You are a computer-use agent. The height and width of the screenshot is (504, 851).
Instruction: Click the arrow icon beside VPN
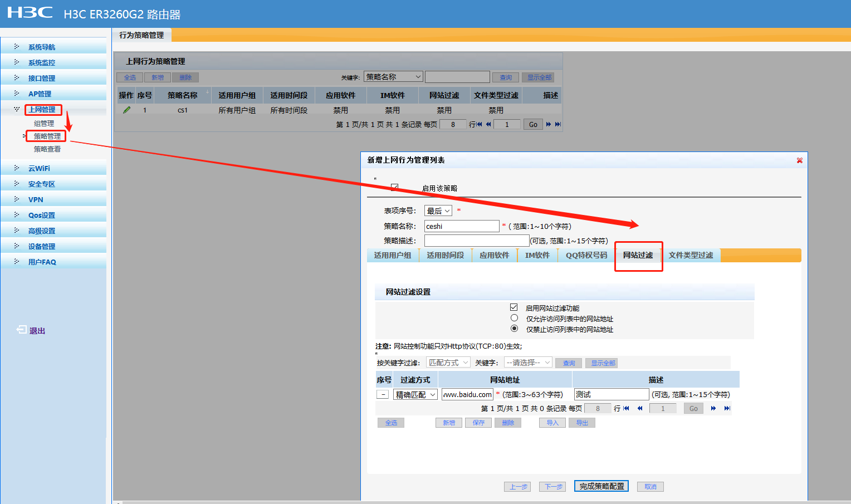[x=17, y=199]
